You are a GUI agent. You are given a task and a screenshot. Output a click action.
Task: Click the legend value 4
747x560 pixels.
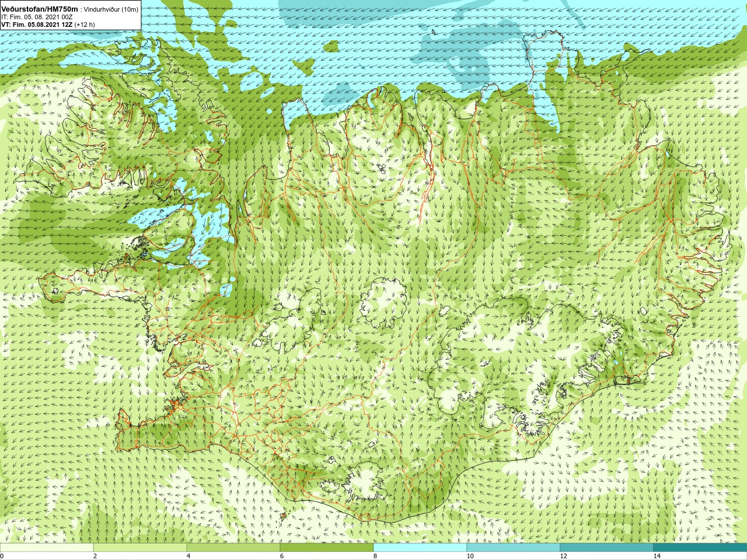coord(189,556)
